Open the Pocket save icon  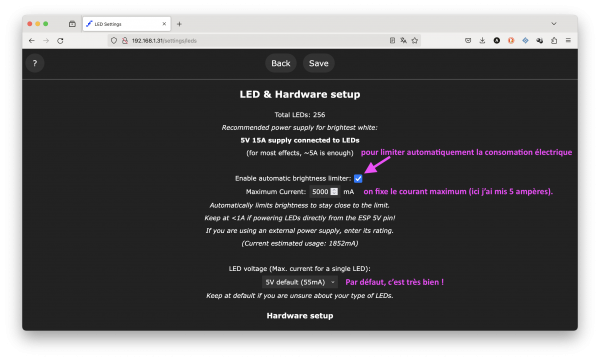468,41
